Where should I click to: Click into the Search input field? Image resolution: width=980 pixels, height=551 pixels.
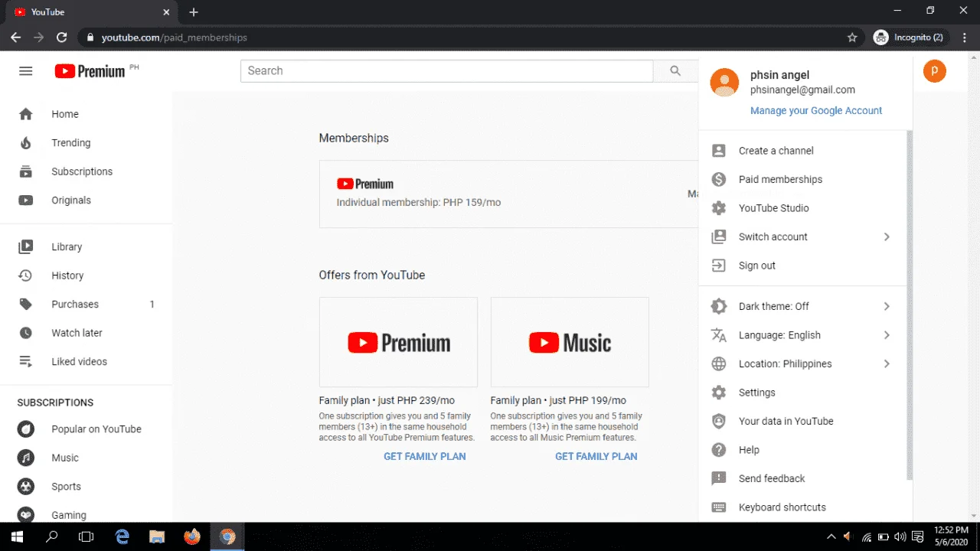click(x=447, y=70)
